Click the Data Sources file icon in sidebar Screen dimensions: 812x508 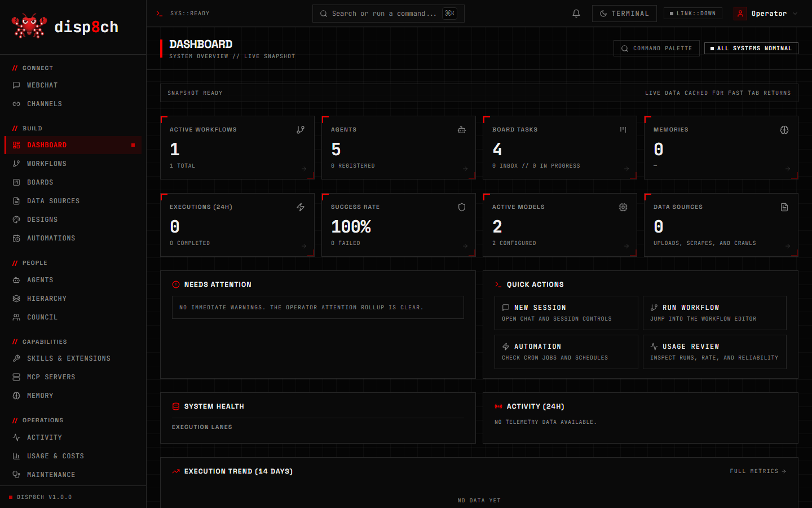pos(16,201)
